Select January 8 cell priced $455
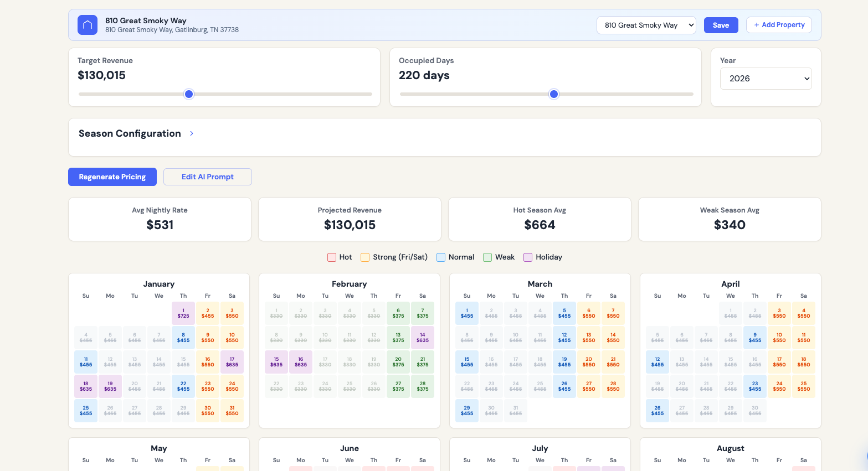868x471 pixels. tap(183, 338)
